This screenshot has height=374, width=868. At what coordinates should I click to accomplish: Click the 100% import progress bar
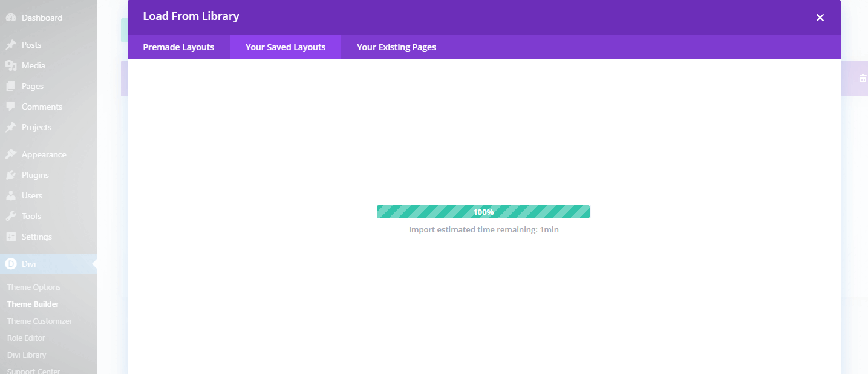point(483,212)
